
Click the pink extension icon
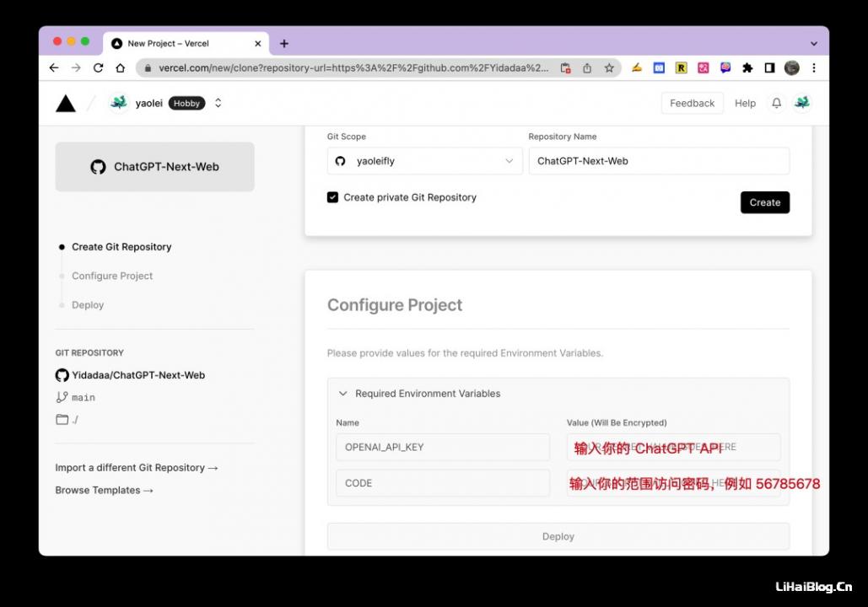(x=703, y=67)
